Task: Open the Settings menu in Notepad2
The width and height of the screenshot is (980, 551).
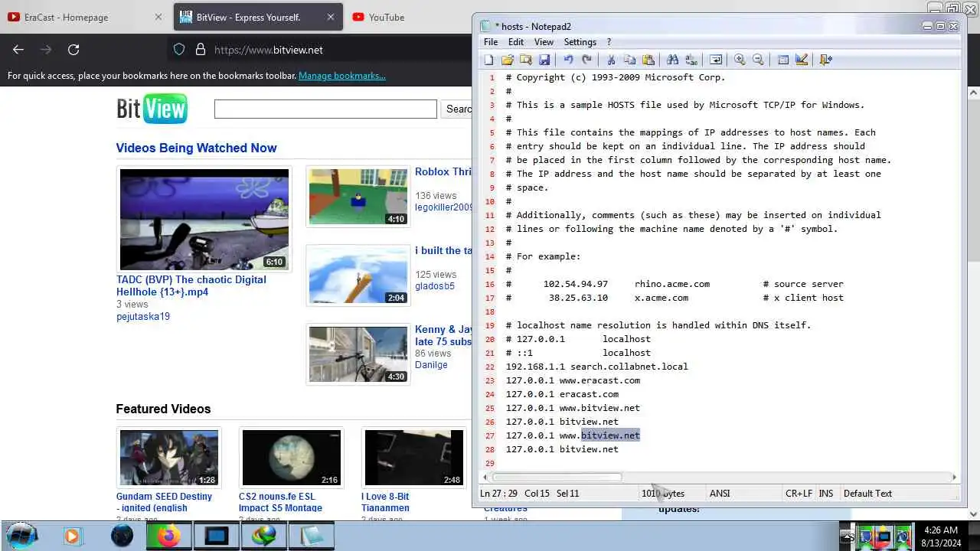Action: pos(580,42)
